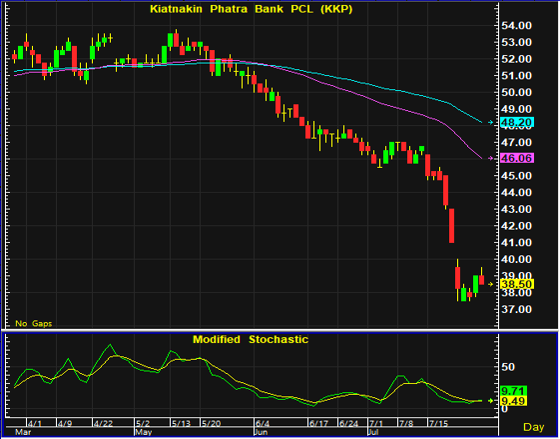The width and height of the screenshot is (560, 439).
Task: Click the arrow beside the stochastic values
Action: pos(490,401)
